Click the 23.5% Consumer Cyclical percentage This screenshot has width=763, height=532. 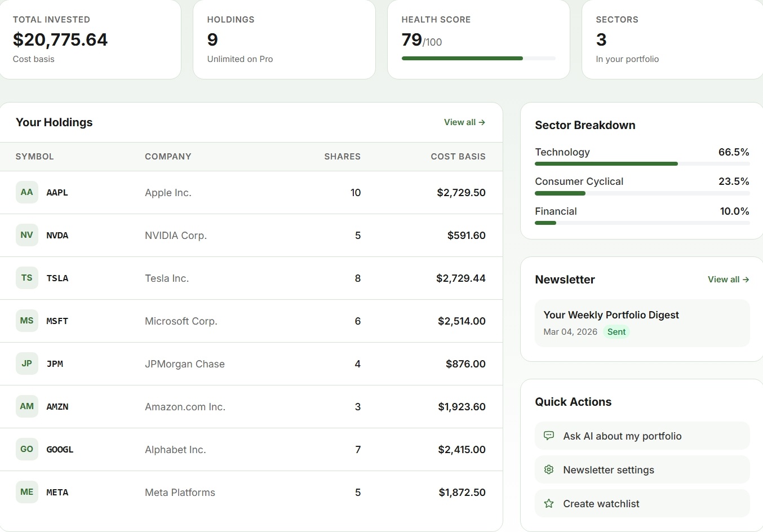tap(734, 181)
